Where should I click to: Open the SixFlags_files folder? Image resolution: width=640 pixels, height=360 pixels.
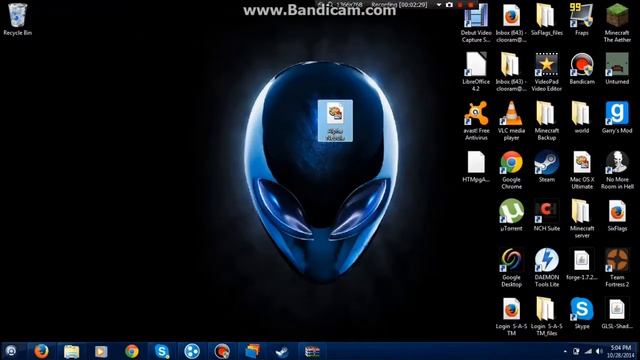[x=547, y=19]
